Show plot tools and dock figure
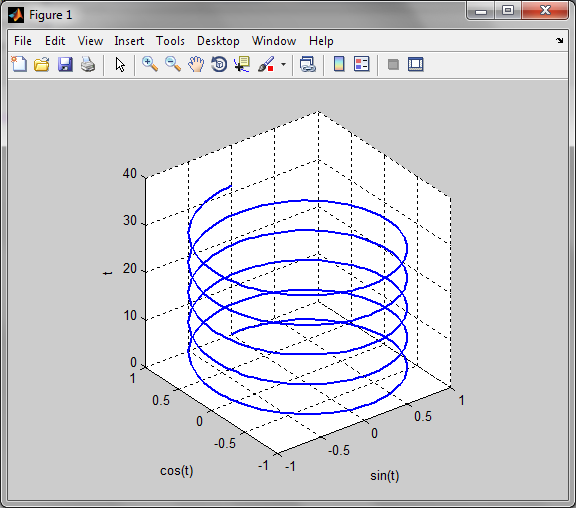The image size is (576, 508). coord(415,64)
